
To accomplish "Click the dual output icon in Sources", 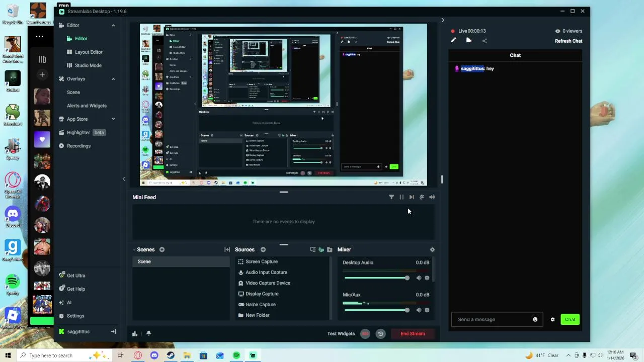I will 312,249.
